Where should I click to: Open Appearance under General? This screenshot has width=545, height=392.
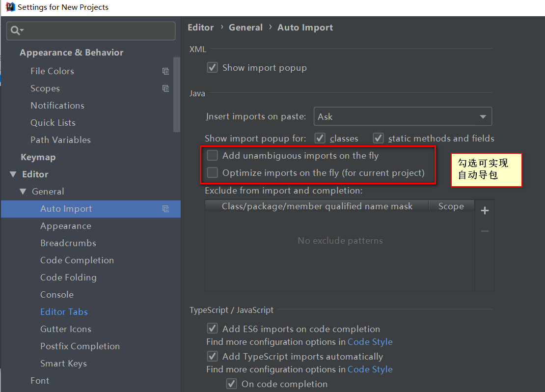(x=66, y=226)
